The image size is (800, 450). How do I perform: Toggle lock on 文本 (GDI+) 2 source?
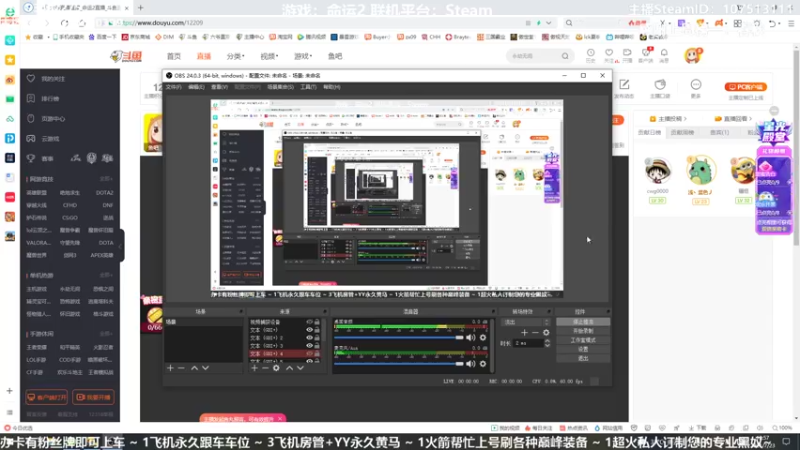click(x=317, y=338)
